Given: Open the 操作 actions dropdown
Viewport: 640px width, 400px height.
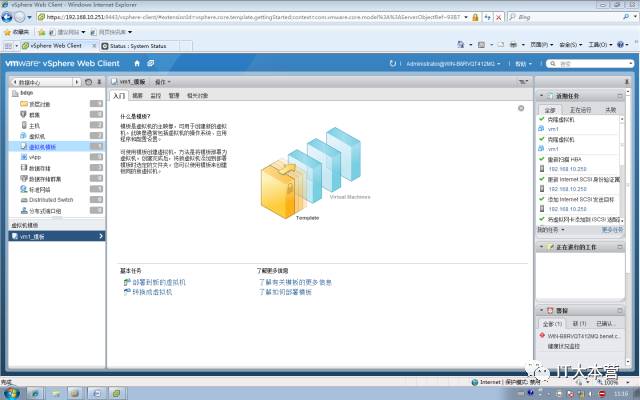Looking at the screenshot, I should [x=162, y=82].
